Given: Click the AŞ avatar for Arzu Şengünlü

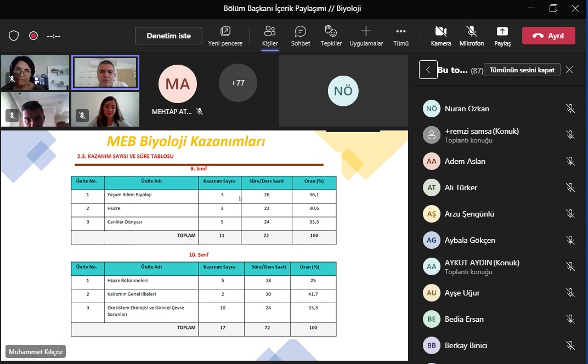Looking at the screenshot, I should click(432, 214).
